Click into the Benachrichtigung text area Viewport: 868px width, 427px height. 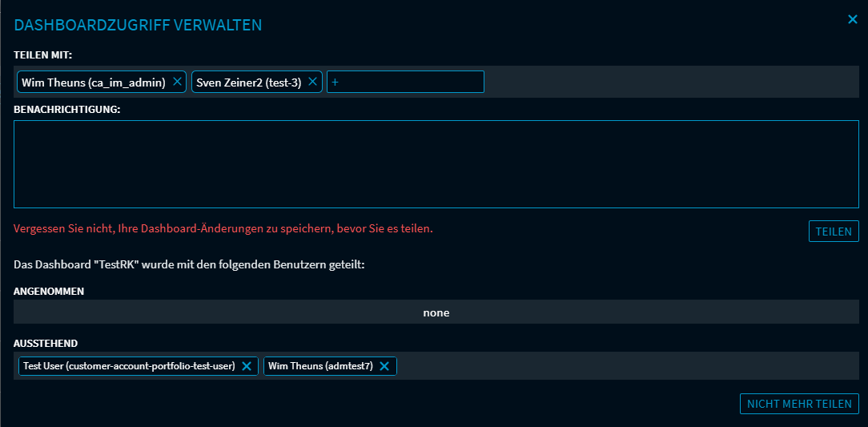(x=436, y=164)
